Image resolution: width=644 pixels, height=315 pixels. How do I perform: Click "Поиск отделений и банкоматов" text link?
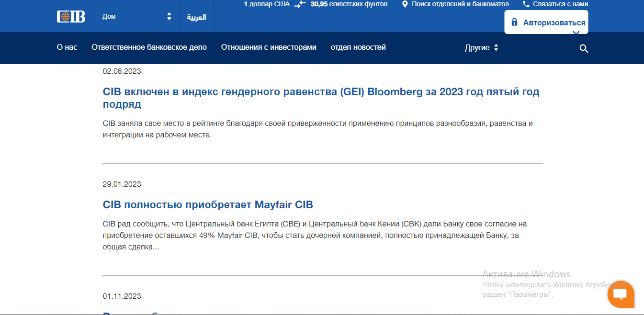pos(460,4)
